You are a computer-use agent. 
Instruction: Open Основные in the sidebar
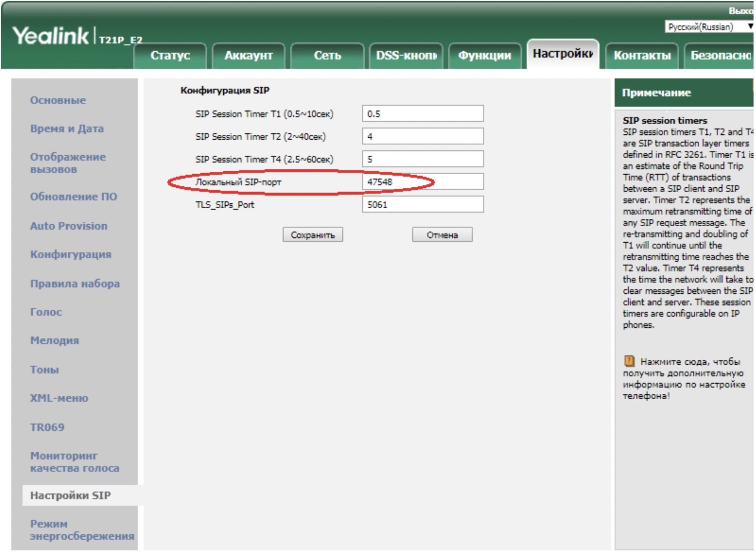click(x=58, y=100)
